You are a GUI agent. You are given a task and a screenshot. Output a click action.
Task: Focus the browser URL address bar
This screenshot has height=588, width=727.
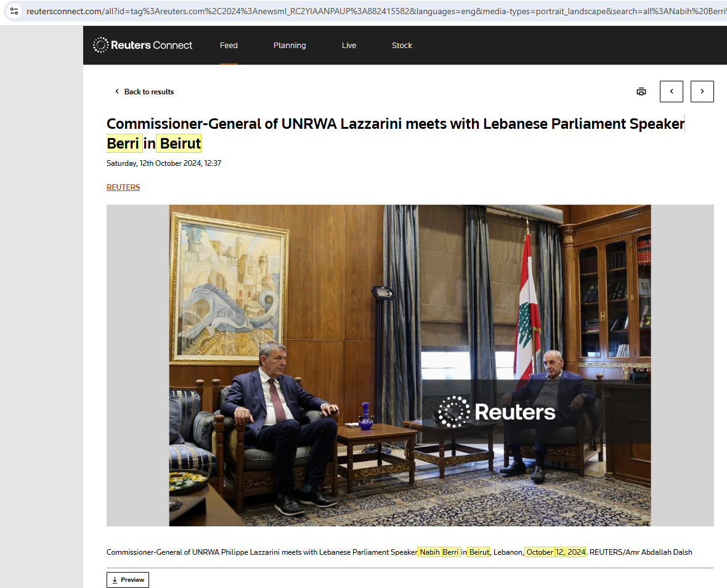pos(370,11)
